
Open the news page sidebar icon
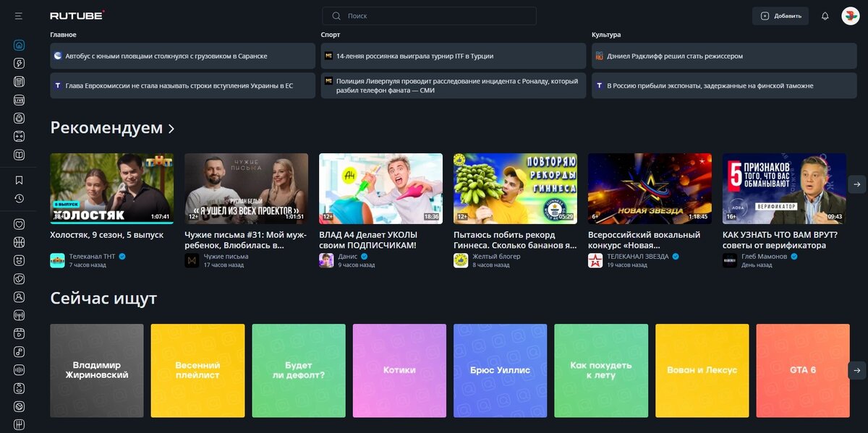pyautogui.click(x=19, y=81)
